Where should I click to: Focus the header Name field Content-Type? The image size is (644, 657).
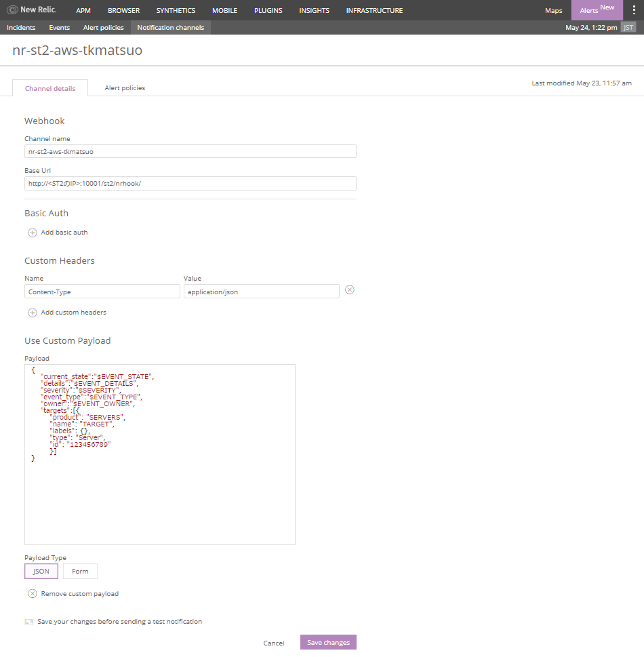102,292
